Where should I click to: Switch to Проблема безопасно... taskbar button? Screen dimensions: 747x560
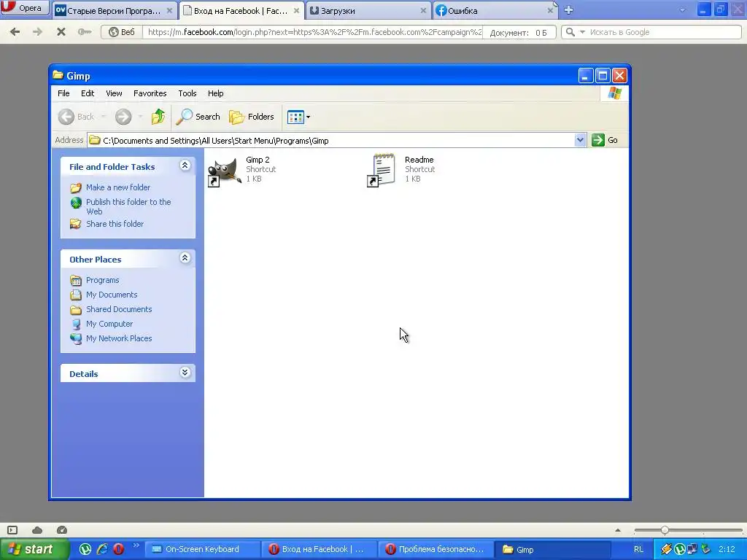pyautogui.click(x=435, y=549)
